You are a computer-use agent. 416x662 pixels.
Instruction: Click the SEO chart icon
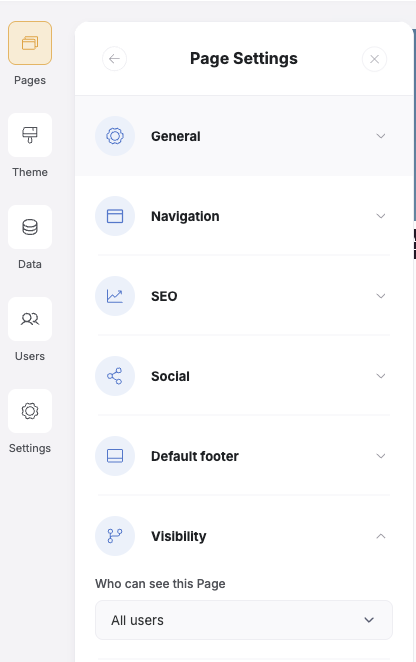tap(115, 296)
